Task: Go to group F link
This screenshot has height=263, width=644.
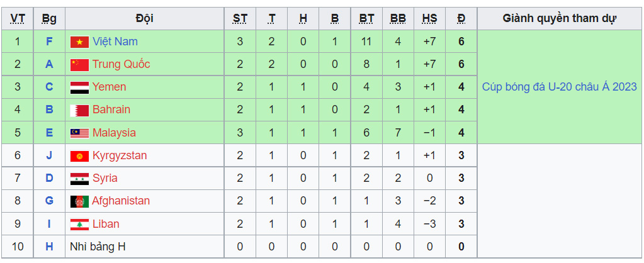Action: click(49, 42)
